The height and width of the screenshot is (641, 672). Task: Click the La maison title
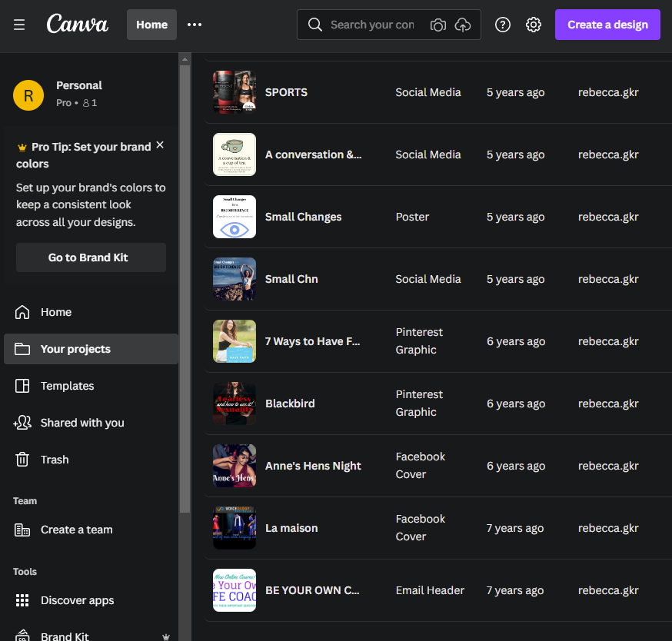tap(291, 528)
